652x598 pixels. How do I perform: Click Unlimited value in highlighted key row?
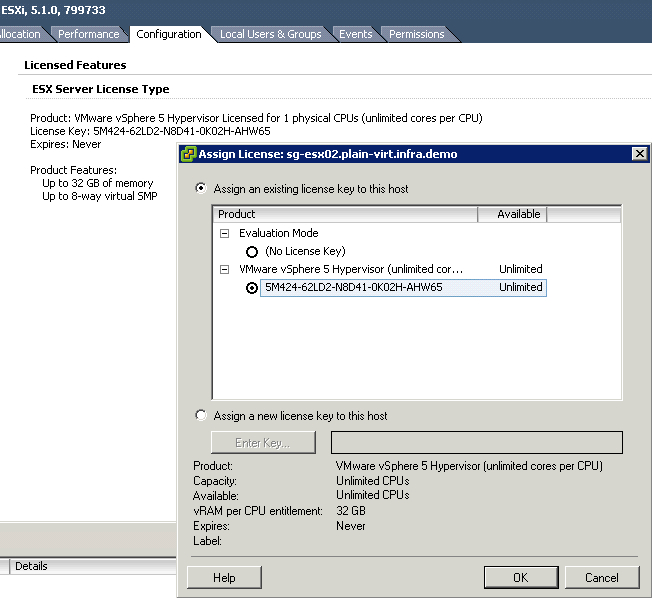tap(521, 287)
